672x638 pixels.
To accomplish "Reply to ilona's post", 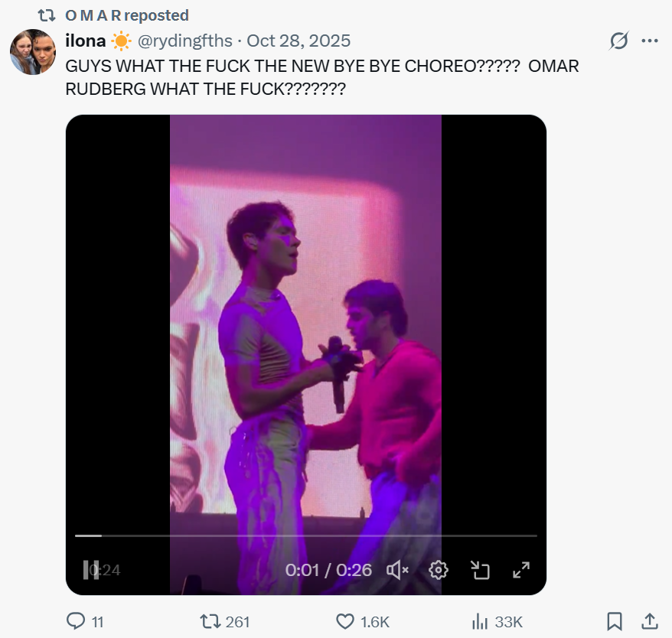I will pos(76,621).
